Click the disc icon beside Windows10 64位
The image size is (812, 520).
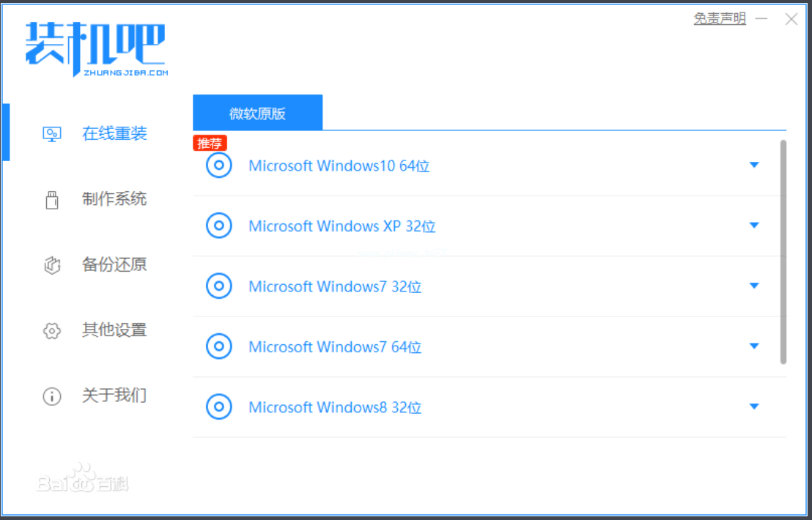click(218, 166)
